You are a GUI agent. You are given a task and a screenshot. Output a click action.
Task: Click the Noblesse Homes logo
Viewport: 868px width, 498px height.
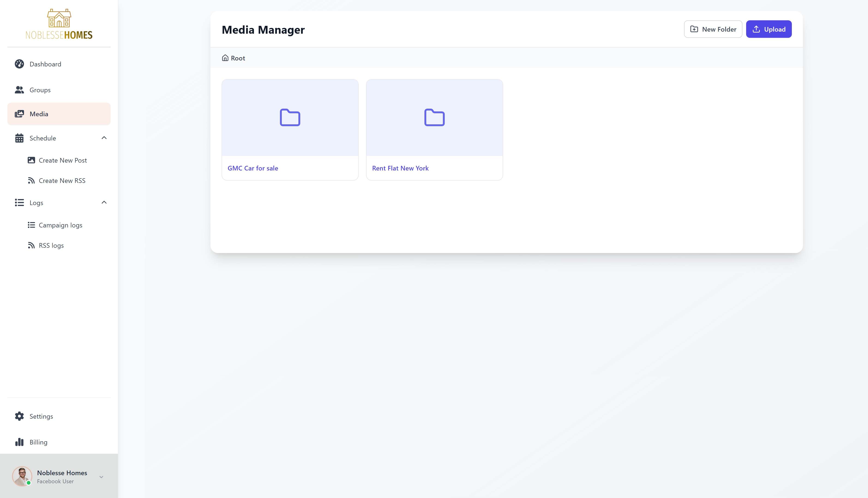[59, 24]
